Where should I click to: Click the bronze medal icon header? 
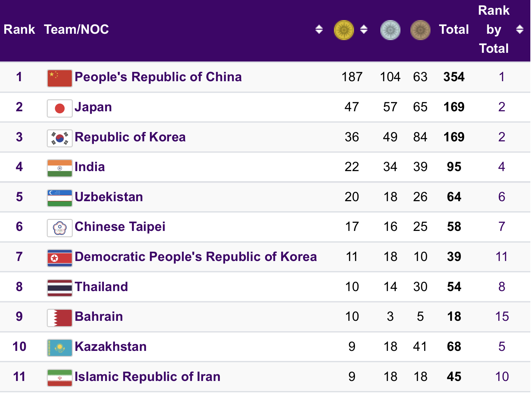coord(420,30)
